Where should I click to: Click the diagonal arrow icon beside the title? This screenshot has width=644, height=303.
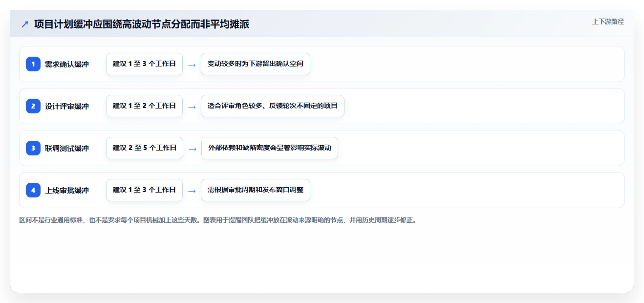pos(25,24)
